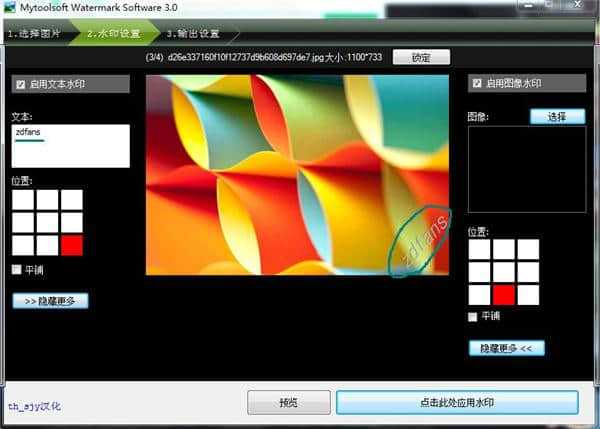Click the Mytoolsoft app icon in title bar
600x429 pixels.
[11, 10]
